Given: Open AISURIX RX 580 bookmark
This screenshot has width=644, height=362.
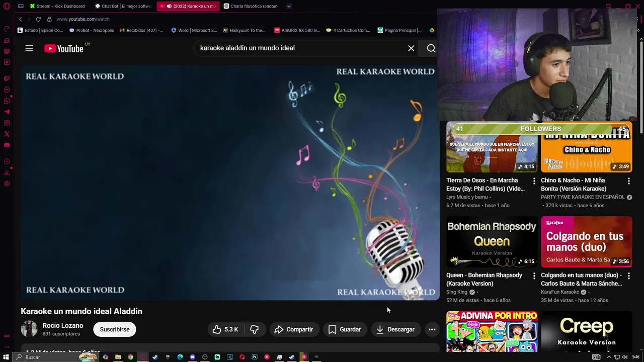Looking at the screenshot, I should [x=297, y=30].
